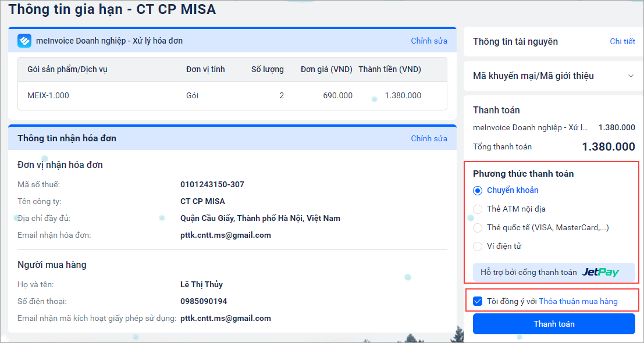Image resolution: width=644 pixels, height=343 pixels.
Task: Click the Thông tin gia hạn page title
Action: pyautogui.click(x=112, y=9)
